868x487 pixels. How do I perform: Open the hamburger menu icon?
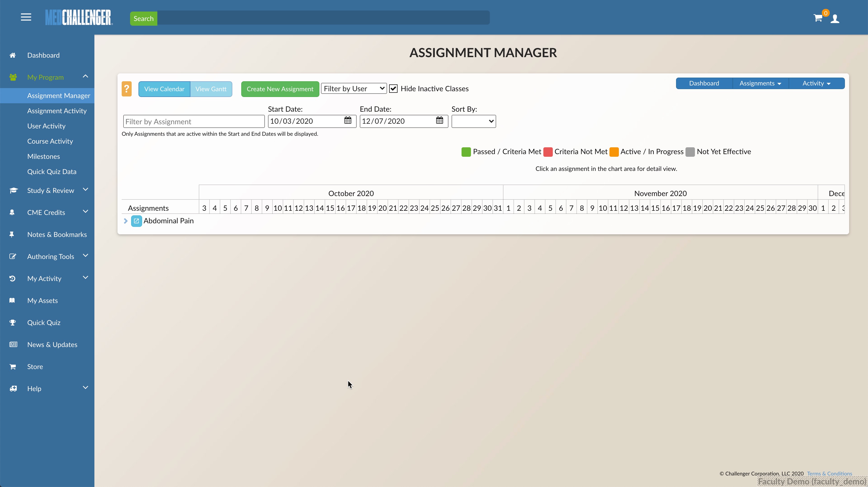(26, 17)
